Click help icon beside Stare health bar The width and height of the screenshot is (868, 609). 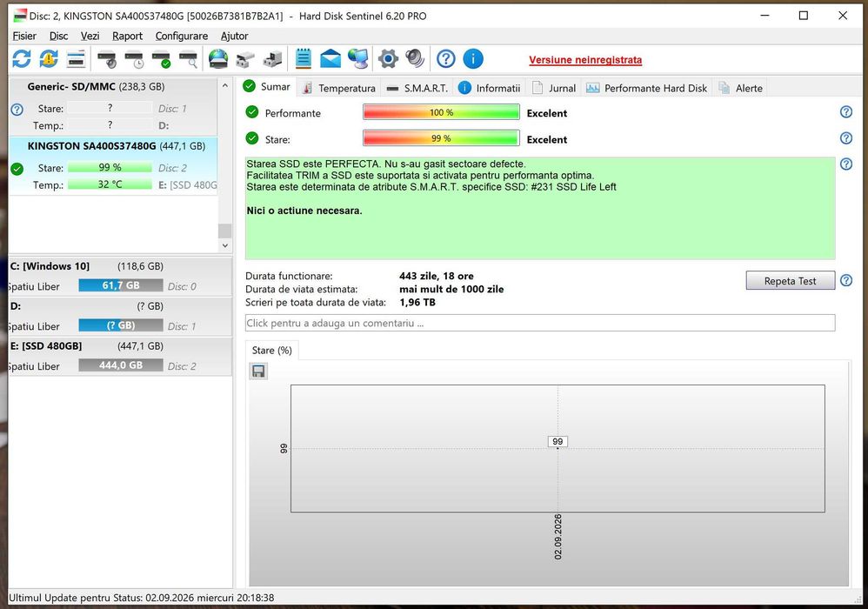pos(846,137)
